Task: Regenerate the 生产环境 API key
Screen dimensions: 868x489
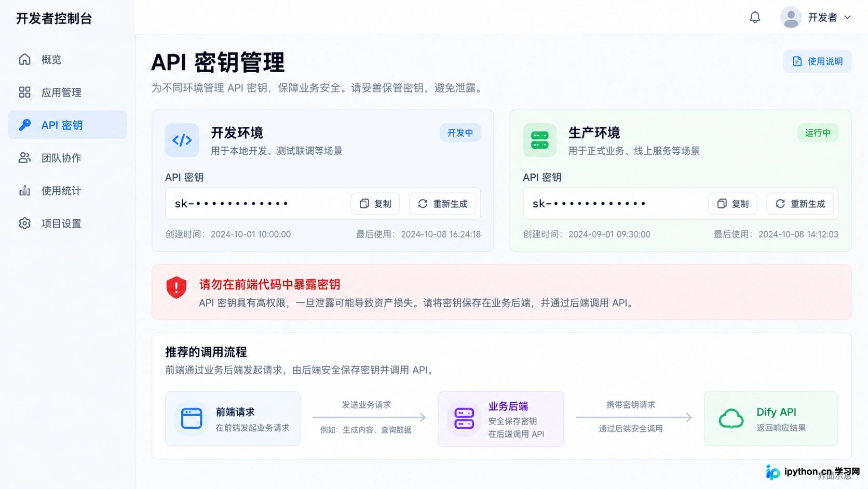Action: [x=800, y=204]
